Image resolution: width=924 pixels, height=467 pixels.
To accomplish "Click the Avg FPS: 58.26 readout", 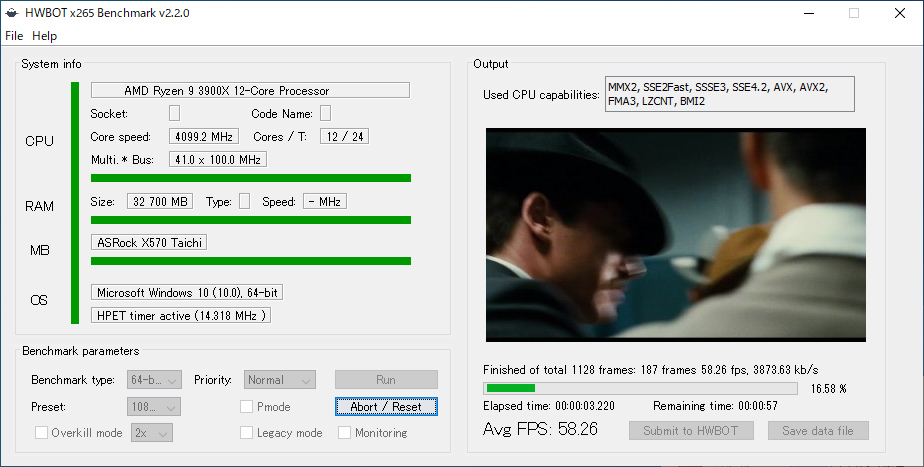I will (540, 429).
